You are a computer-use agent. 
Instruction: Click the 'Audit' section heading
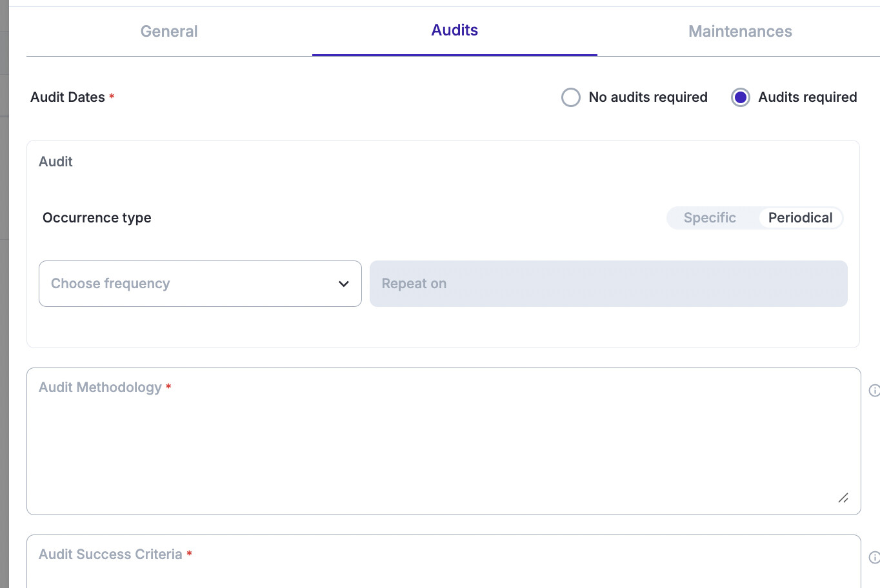[55, 162]
